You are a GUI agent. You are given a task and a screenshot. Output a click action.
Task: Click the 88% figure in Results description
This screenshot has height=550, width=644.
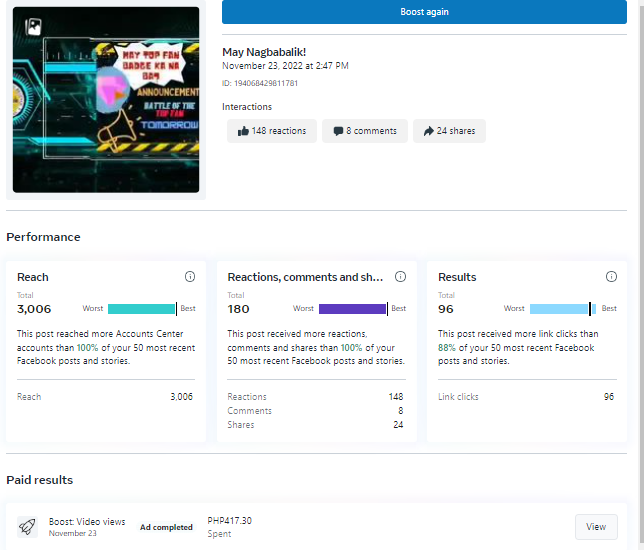(x=447, y=347)
